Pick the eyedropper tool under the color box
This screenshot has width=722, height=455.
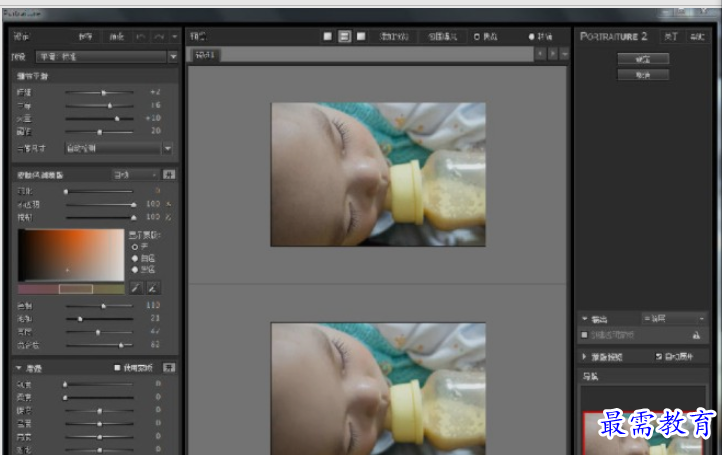pos(136,288)
